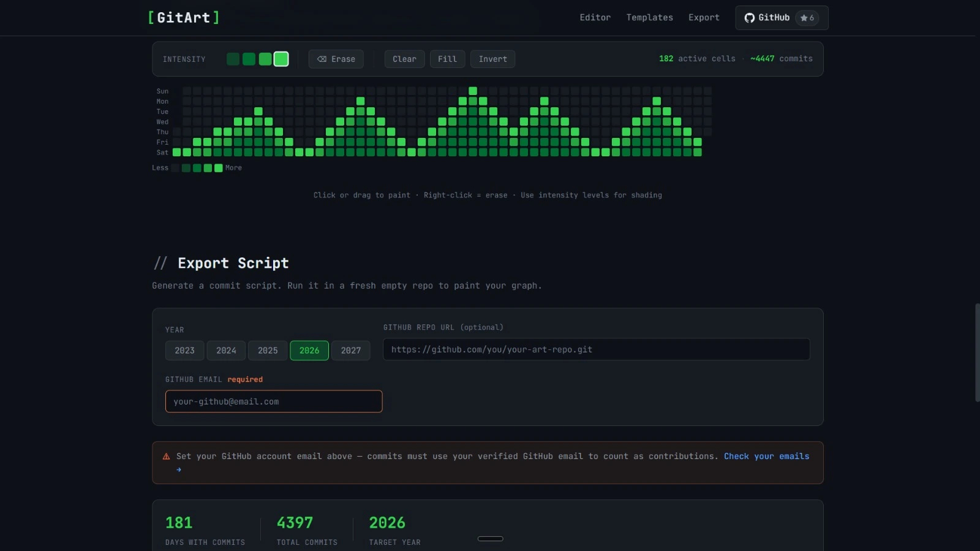Click the Clear button
The height and width of the screenshot is (551, 980).
(404, 59)
